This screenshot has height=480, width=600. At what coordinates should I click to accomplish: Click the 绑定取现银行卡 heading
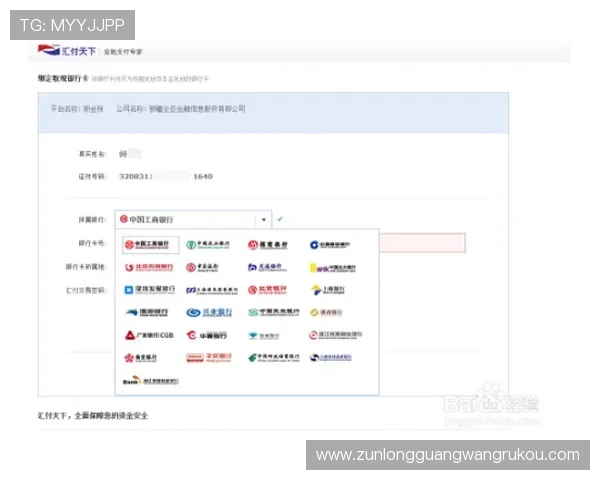pyautogui.click(x=63, y=78)
